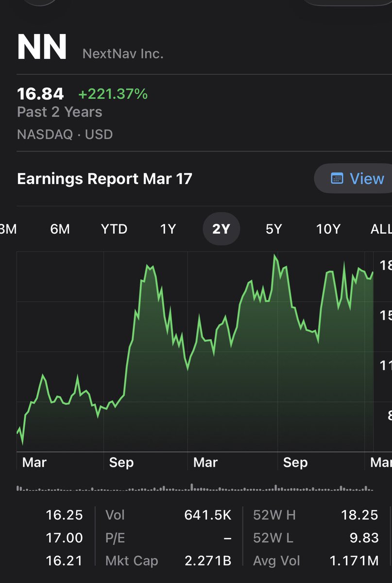This screenshot has width=392, height=583.
Task: Tap the volume bars below the chart
Action: coord(195,487)
